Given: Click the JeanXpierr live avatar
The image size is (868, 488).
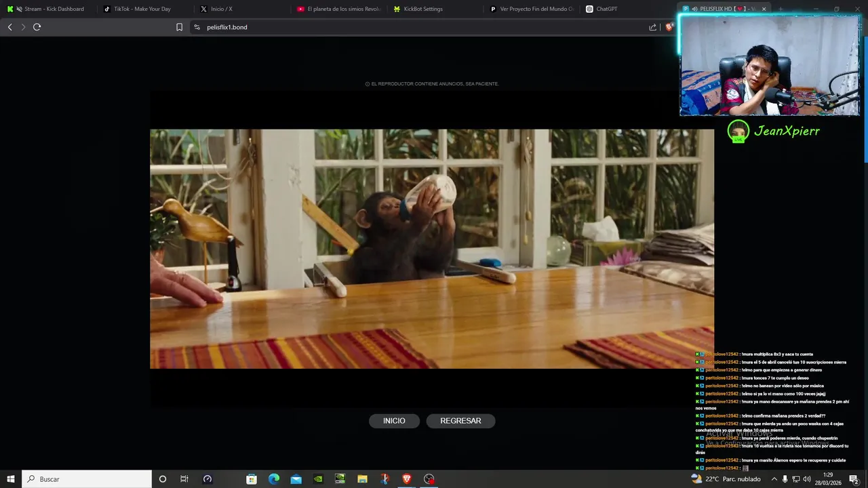Looking at the screenshot, I should click(x=738, y=131).
